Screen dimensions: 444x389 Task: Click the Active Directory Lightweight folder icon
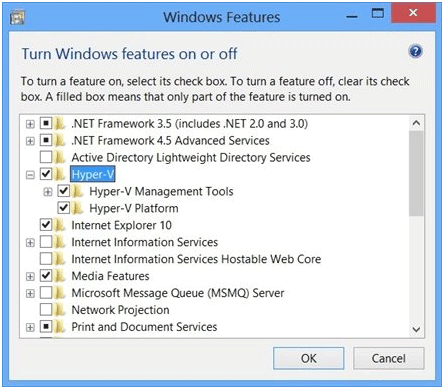tap(60, 157)
